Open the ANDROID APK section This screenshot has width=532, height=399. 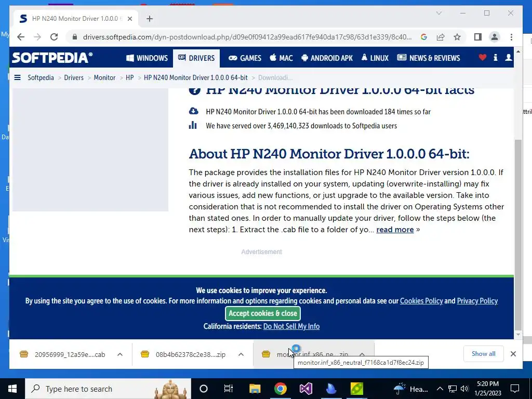(327, 58)
